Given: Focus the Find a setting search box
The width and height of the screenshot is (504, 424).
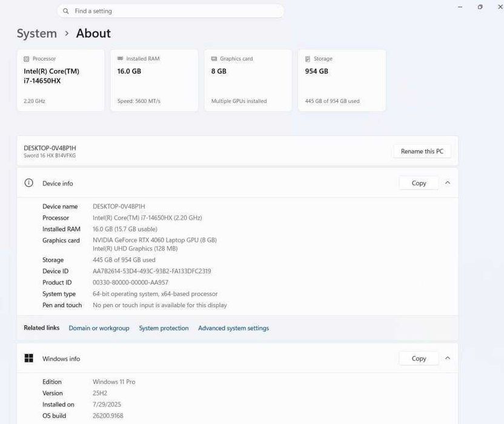Looking at the screenshot, I should pos(170,12).
